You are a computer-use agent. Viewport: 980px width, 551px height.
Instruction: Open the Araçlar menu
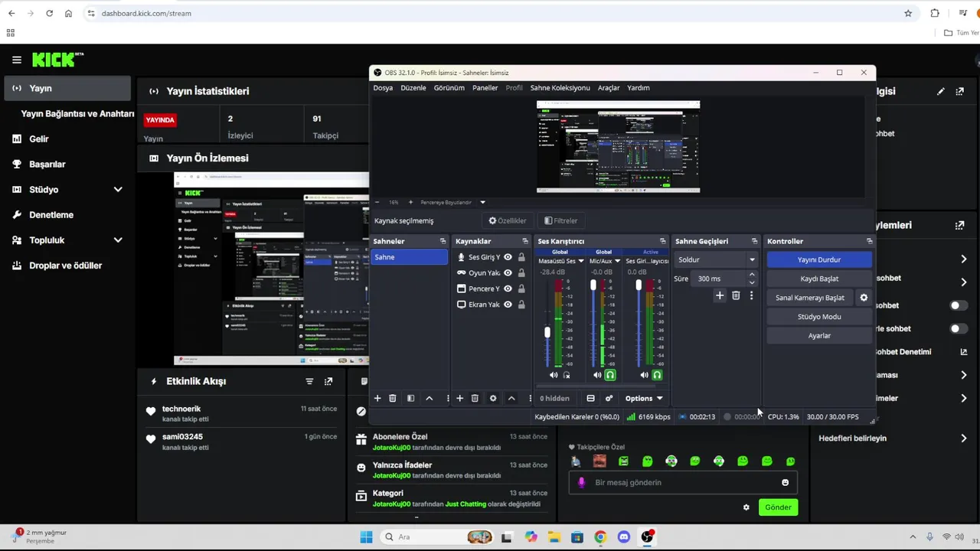point(609,88)
